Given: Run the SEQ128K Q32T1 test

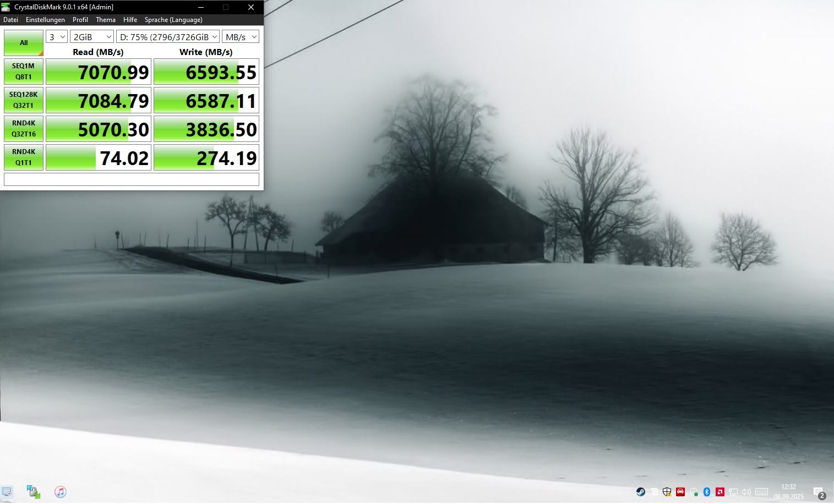Looking at the screenshot, I should click(24, 100).
